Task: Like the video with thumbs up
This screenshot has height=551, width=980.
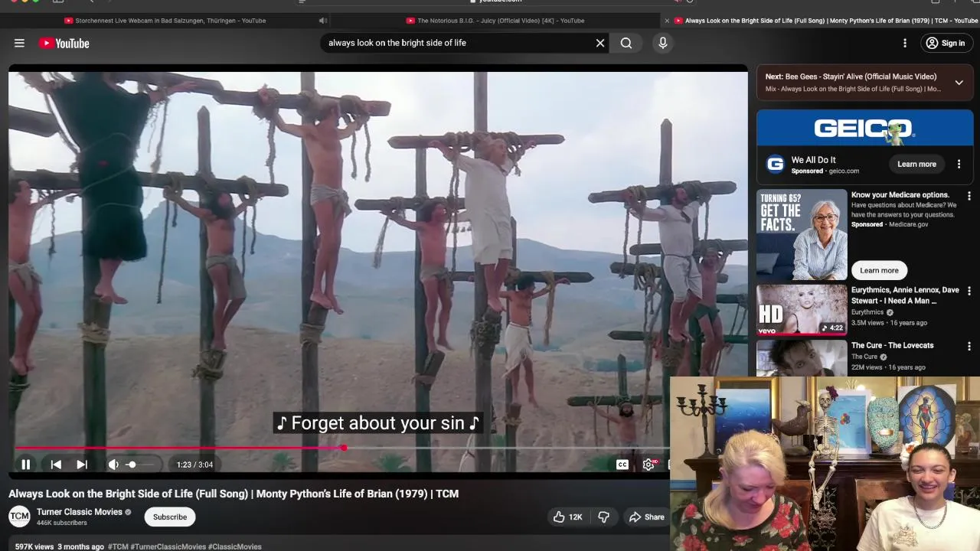Action: point(567,517)
